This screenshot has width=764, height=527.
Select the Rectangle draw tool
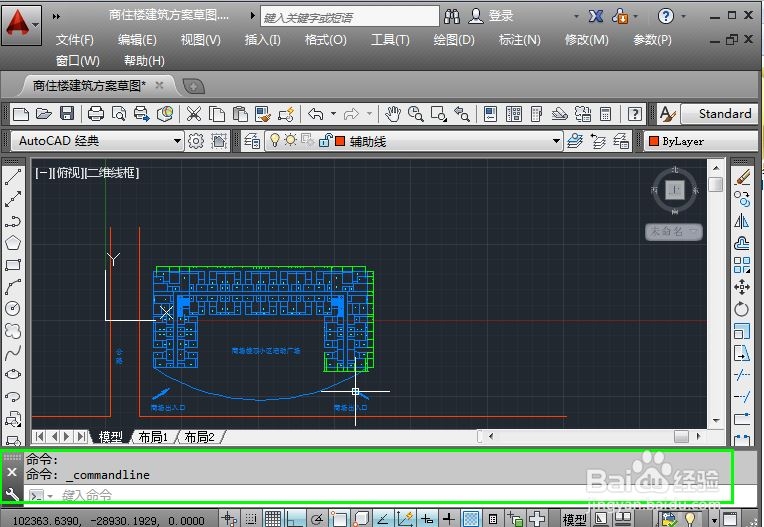[13, 265]
